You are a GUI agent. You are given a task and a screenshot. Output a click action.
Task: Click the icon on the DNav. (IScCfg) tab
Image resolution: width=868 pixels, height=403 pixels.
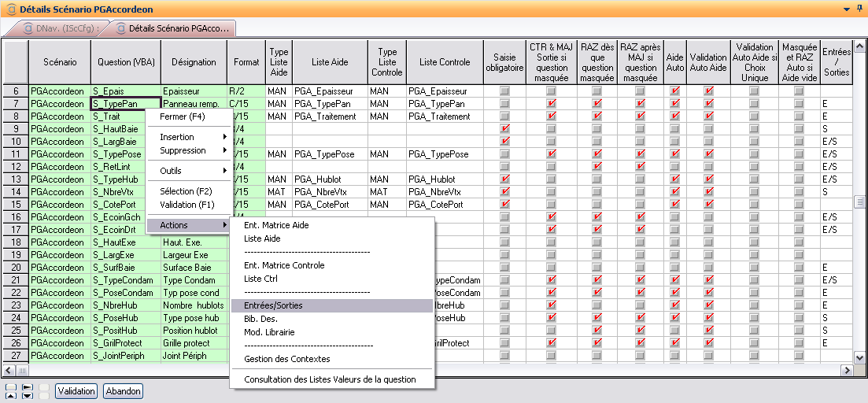click(27, 28)
